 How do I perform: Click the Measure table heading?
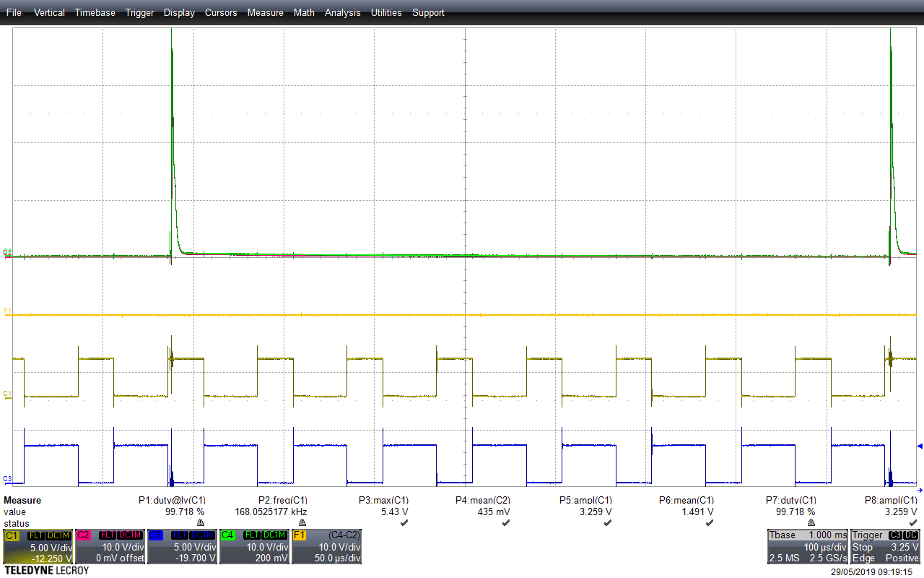coord(22,500)
